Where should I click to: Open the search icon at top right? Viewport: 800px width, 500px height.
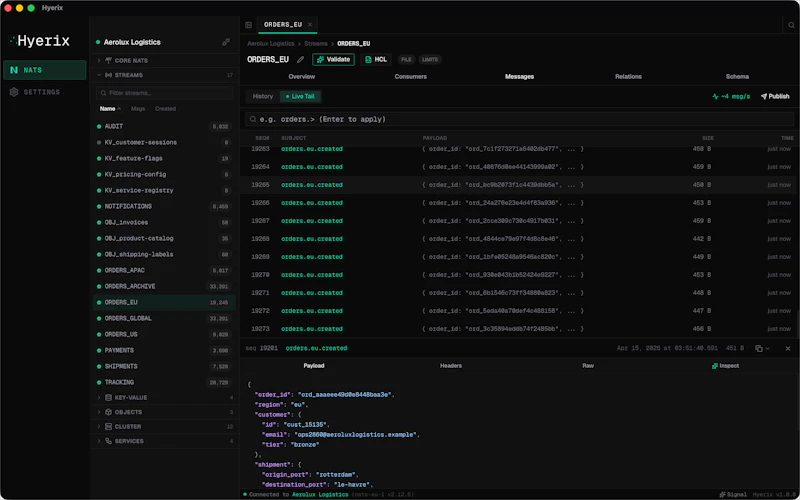pos(792,24)
